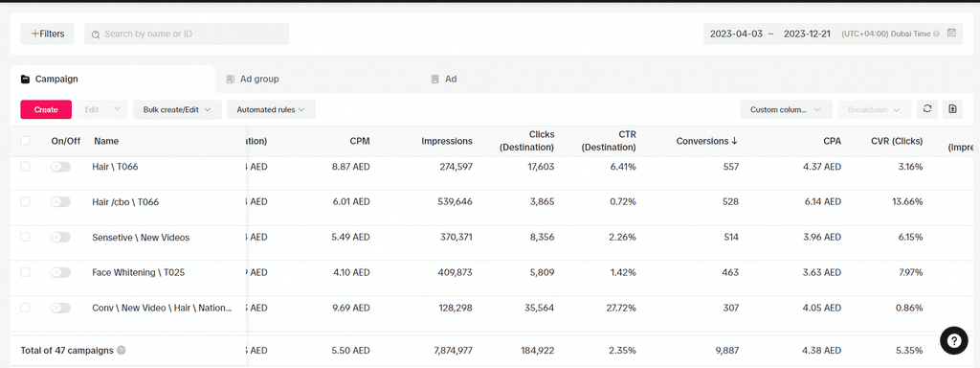The image size is (980, 368).
Task: Open campaign Conv \ New Video \ Hair
Action: [x=162, y=309]
